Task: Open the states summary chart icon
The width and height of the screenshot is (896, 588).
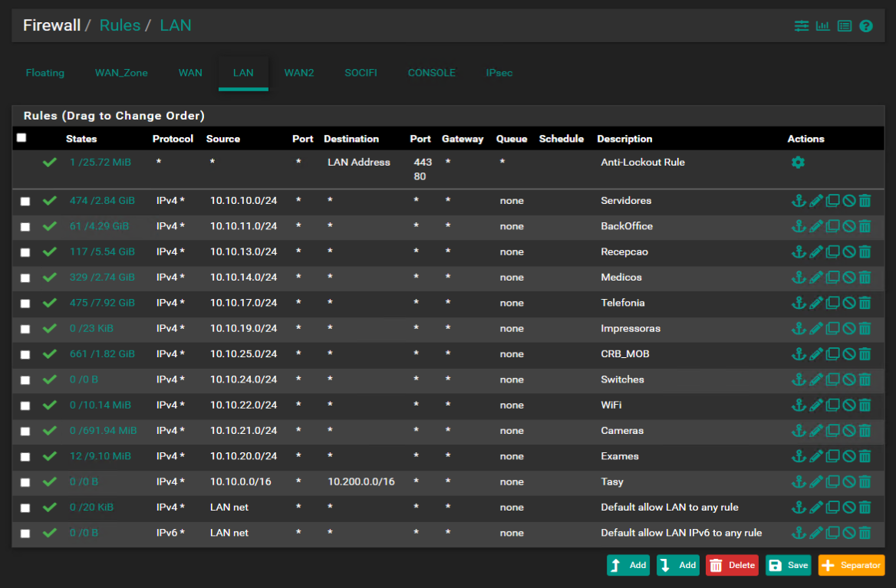Action: [x=822, y=25]
